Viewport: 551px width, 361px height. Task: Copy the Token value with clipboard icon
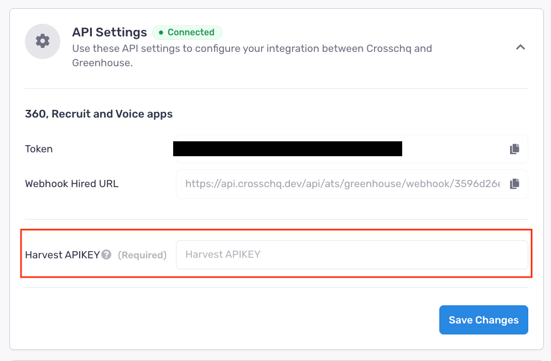pos(514,149)
